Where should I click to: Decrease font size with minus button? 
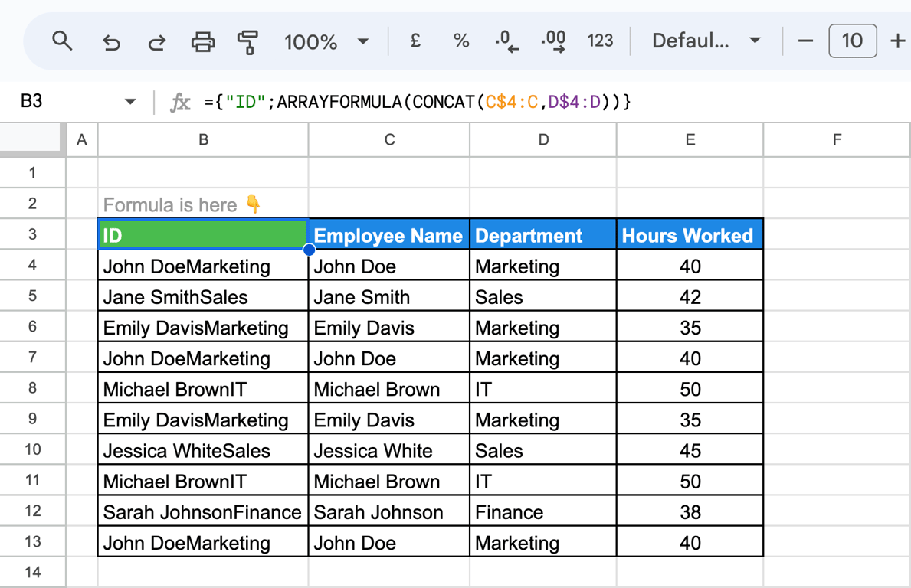(x=805, y=41)
